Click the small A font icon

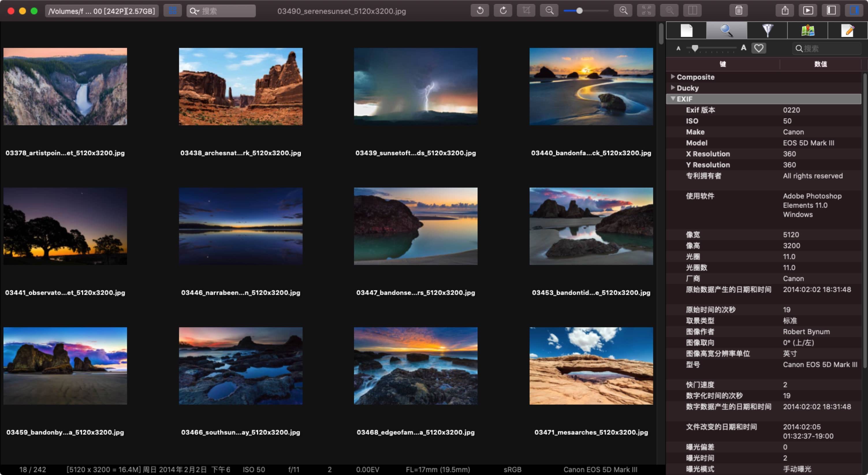(678, 48)
